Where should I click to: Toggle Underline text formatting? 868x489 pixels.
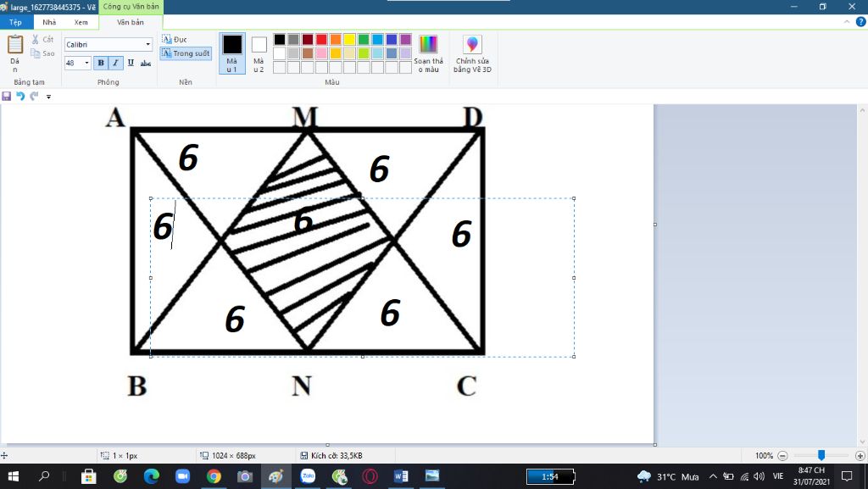point(131,63)
